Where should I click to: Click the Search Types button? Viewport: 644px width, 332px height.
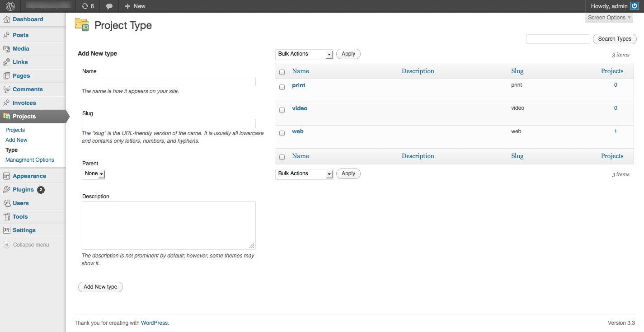point(614,39)
